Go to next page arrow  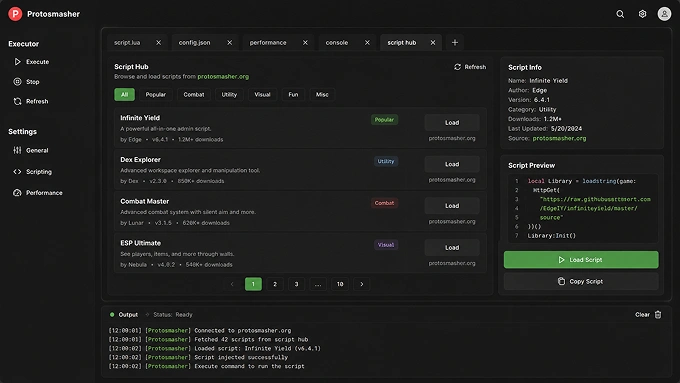(x=361, y=284)
